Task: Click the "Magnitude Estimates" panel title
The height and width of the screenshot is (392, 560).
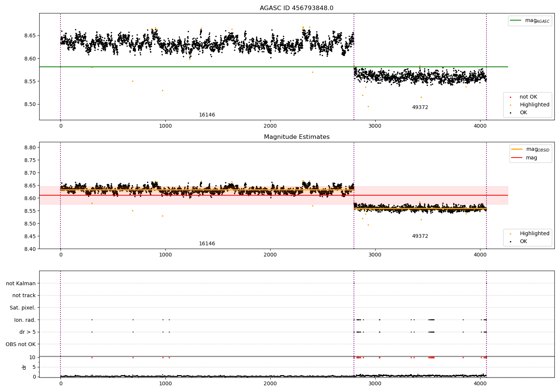Action: click(x=296, y=137)
